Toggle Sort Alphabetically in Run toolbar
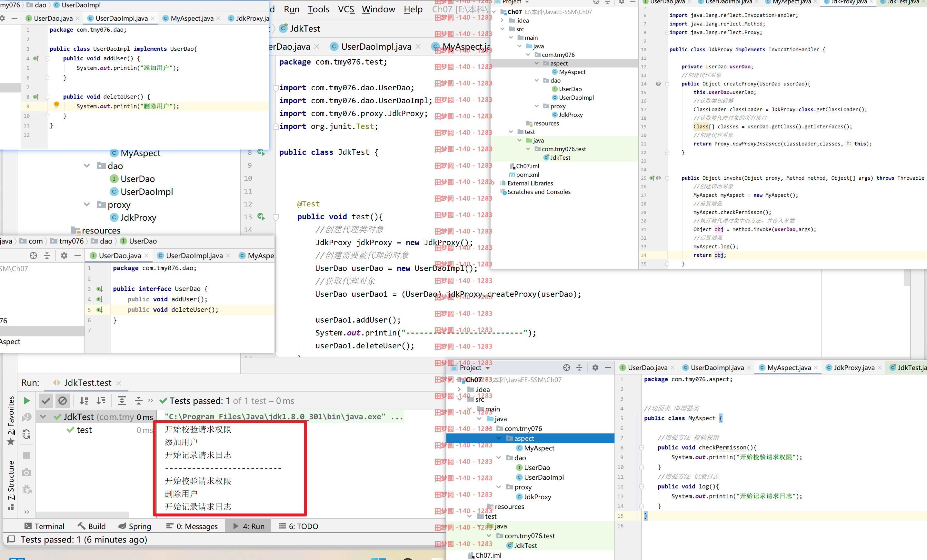Viewport: 927px width, 560px height. click(84, 401)
